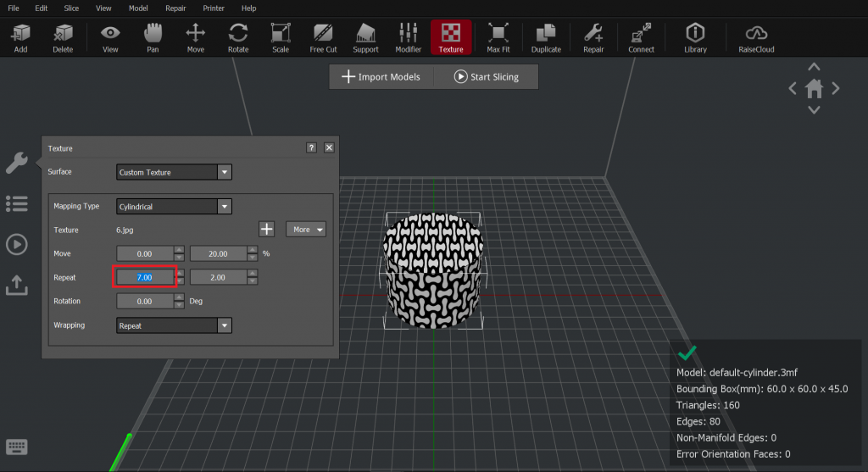
Task: Adjust the Rotation field stepper
Action: pyautogui.click(x=179, y=301)
